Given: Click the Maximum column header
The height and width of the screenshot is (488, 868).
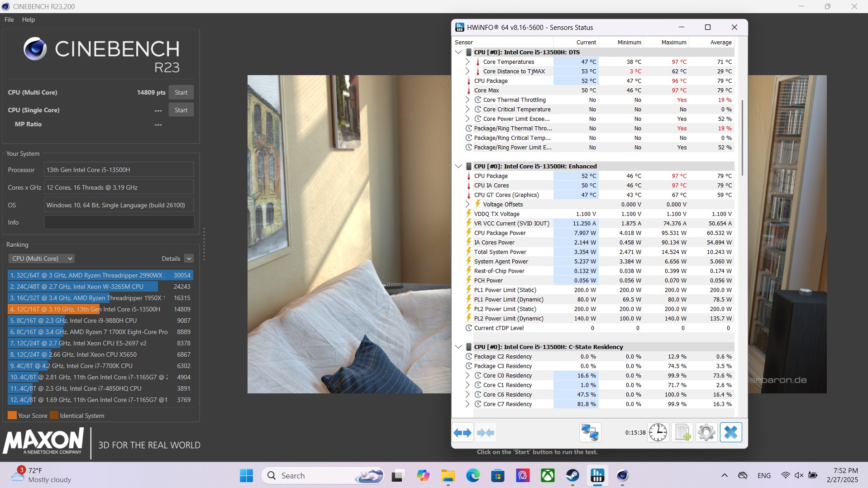Looking at the screenshot, I should pyautogui.click(x=666, y=42).
